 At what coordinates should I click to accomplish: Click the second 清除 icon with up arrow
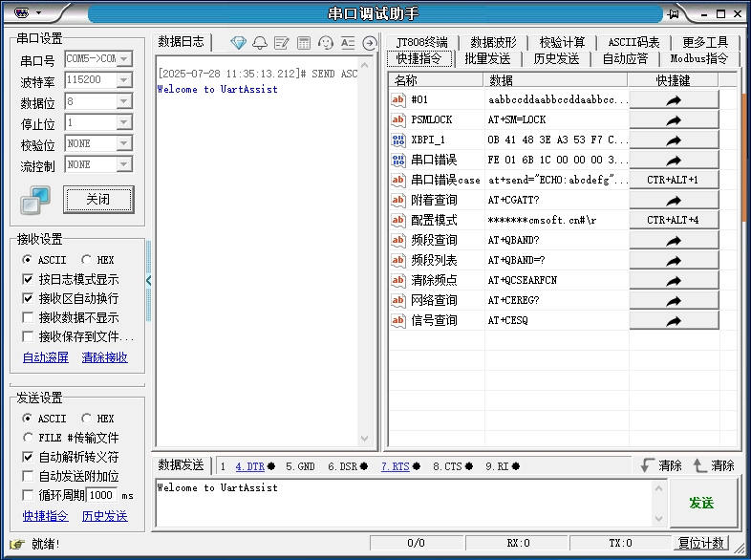(x=699, y=465)
